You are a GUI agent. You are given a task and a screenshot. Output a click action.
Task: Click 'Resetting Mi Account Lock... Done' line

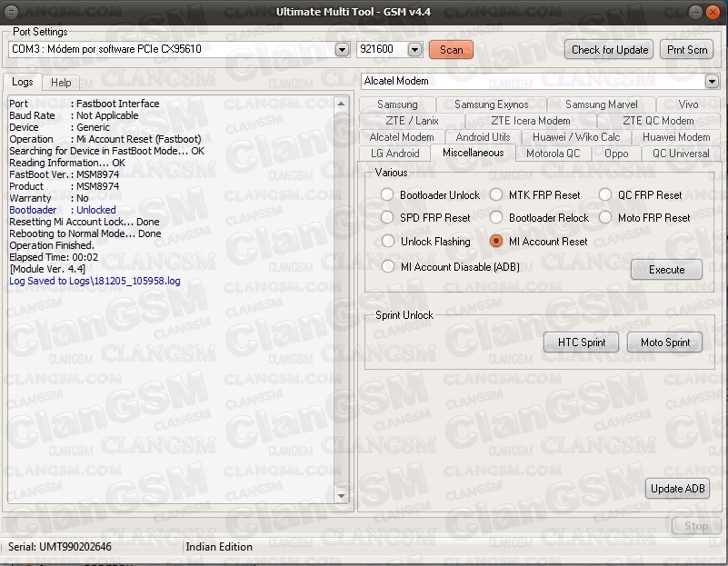tap(84, 222)
